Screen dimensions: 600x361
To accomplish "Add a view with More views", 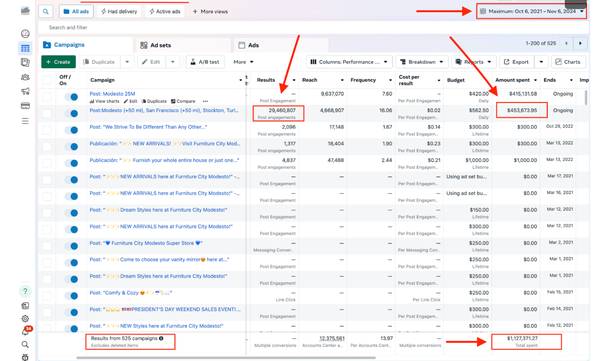I will click(210, 11).
